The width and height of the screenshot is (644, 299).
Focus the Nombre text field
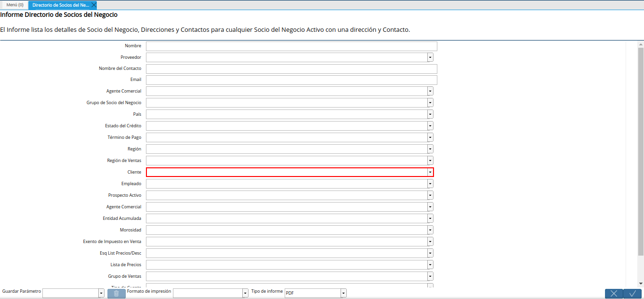point(291,46)
